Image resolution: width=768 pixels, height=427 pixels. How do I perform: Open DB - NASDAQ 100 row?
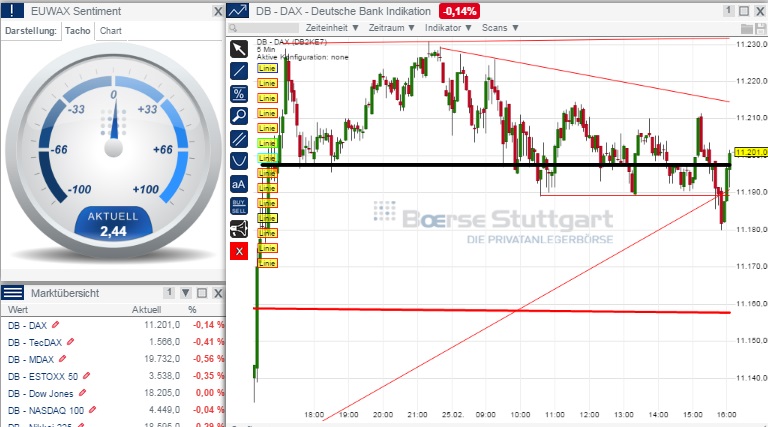[113, 410]
